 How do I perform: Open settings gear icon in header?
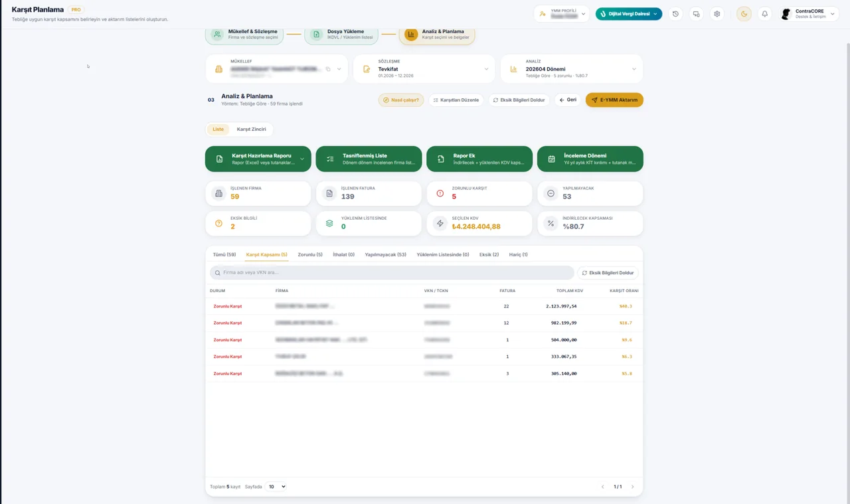[x=717, y=14]
